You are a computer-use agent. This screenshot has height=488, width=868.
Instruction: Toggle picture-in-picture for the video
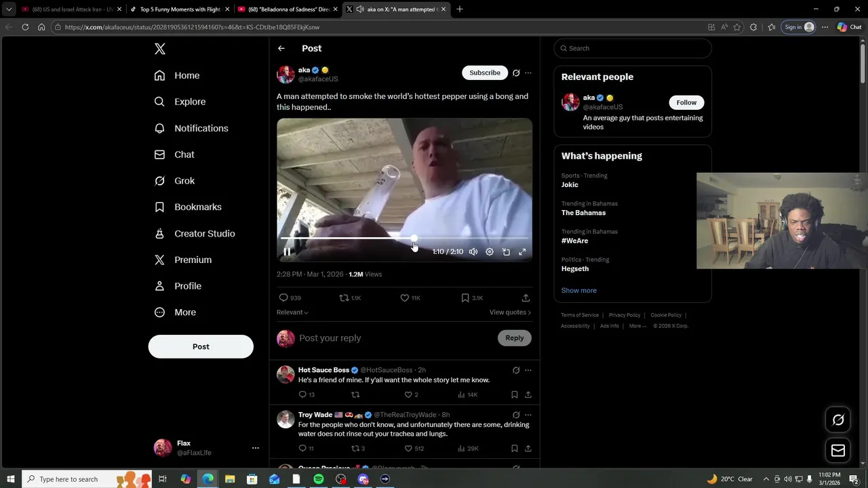point(506,251)
